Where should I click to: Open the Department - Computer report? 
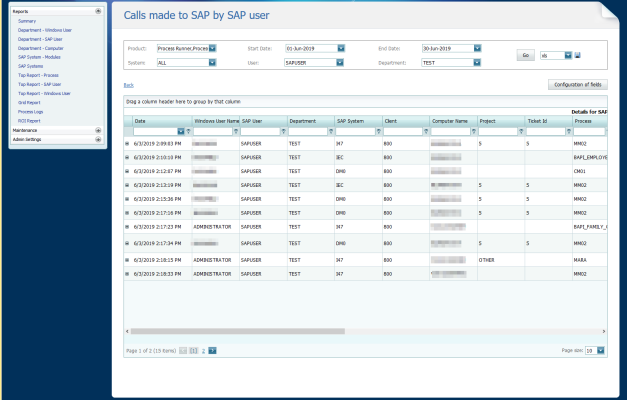click(40, 48)
